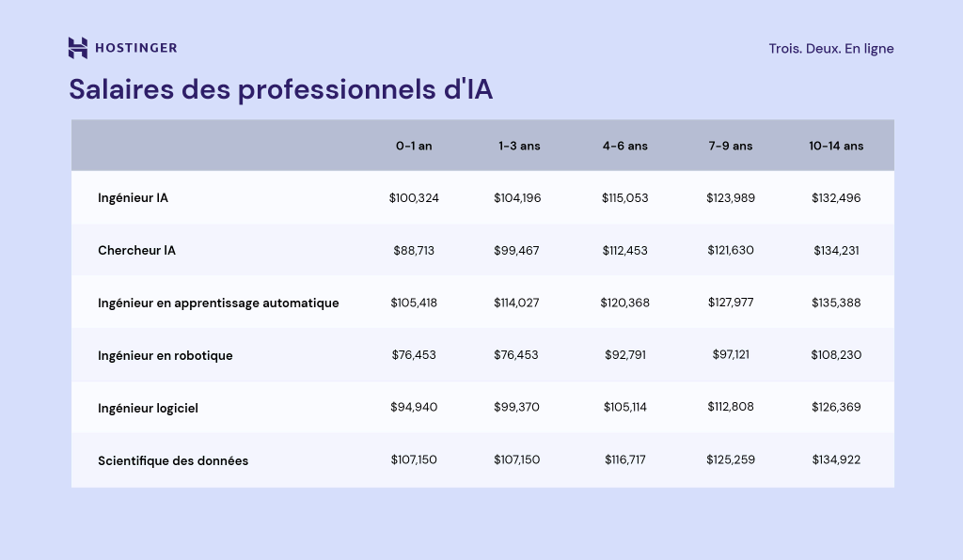Select the '4-6 ans' column header
Viewport: 963px width, 560px height.
(x=625, y=146)
